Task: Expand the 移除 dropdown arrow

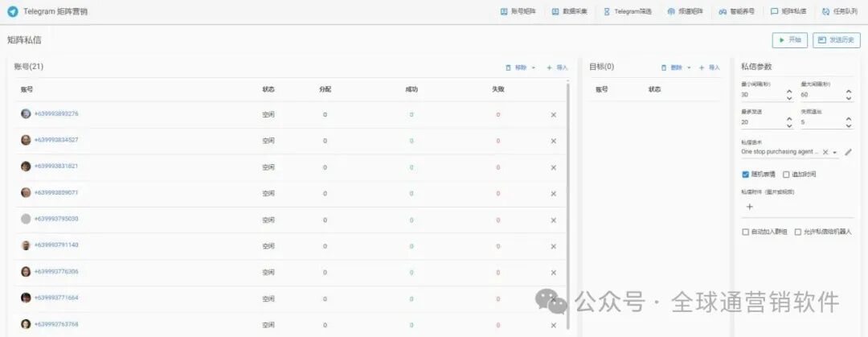Action: tap(534, 68)
